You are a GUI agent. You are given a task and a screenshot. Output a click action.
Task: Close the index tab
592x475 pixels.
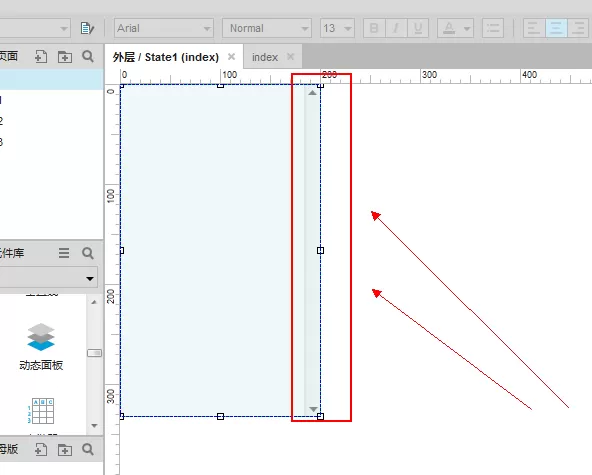click(x=290, y=57)
